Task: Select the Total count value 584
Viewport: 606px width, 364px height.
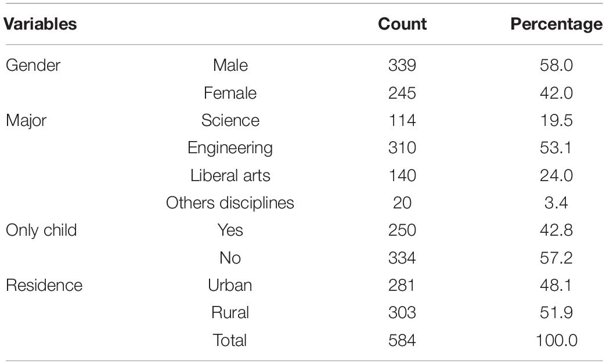Action: pyautogui.click(x=402, y=340)
